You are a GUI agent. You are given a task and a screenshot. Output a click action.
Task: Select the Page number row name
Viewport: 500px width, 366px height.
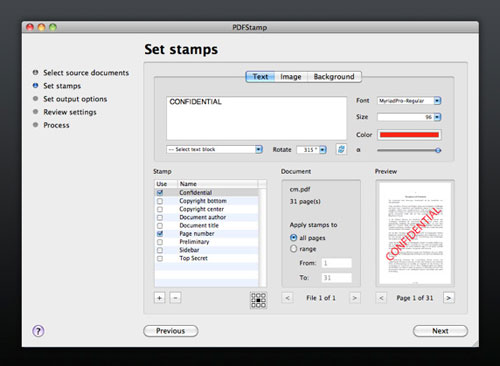click(x=197, y=234)
